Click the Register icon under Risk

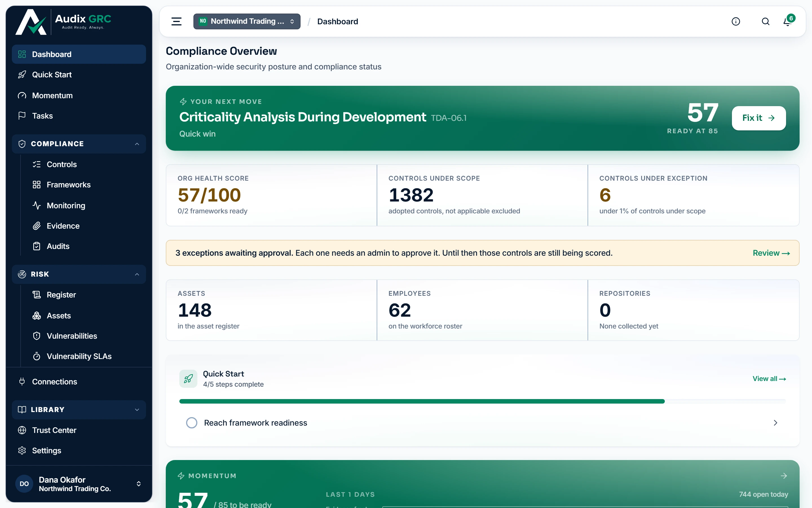[37, 295]
